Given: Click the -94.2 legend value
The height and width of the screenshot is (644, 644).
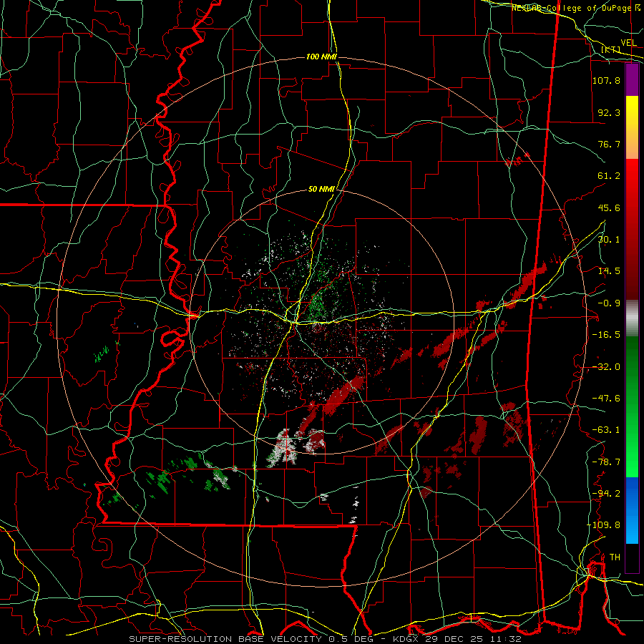Looking at the screenshot, I should (606, 494).
